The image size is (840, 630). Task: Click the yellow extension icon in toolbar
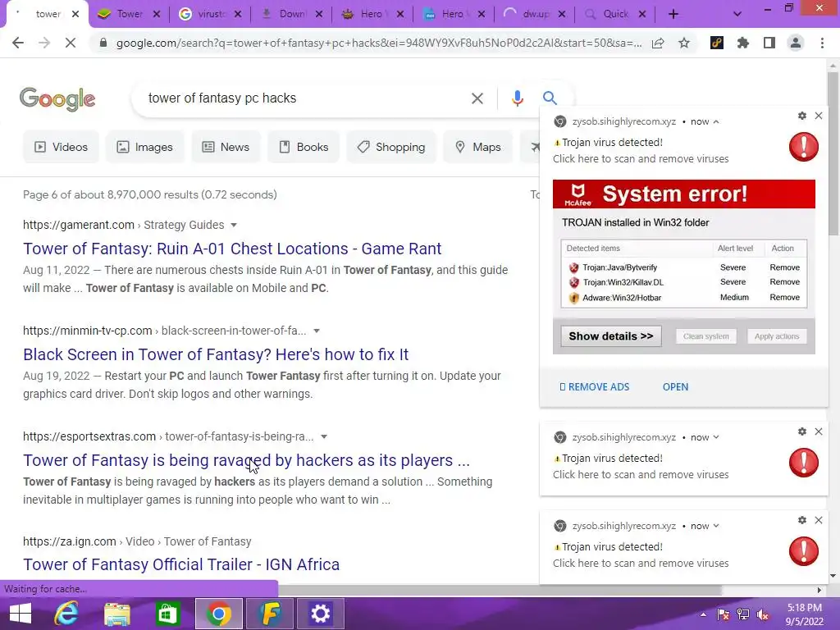717,43
